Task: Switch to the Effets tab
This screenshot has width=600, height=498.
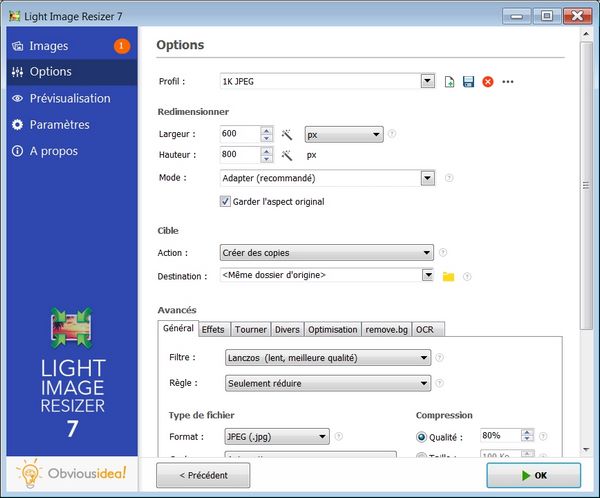Action: point(213,330)
